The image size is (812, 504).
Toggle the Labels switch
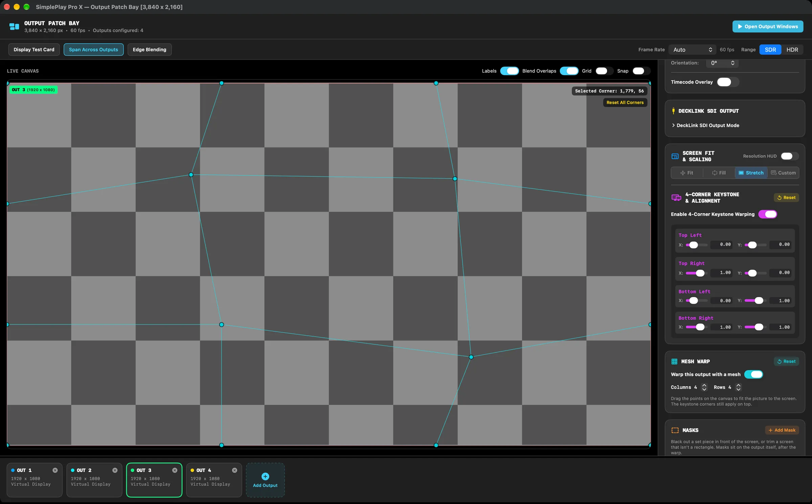click(x=509, y=71)
